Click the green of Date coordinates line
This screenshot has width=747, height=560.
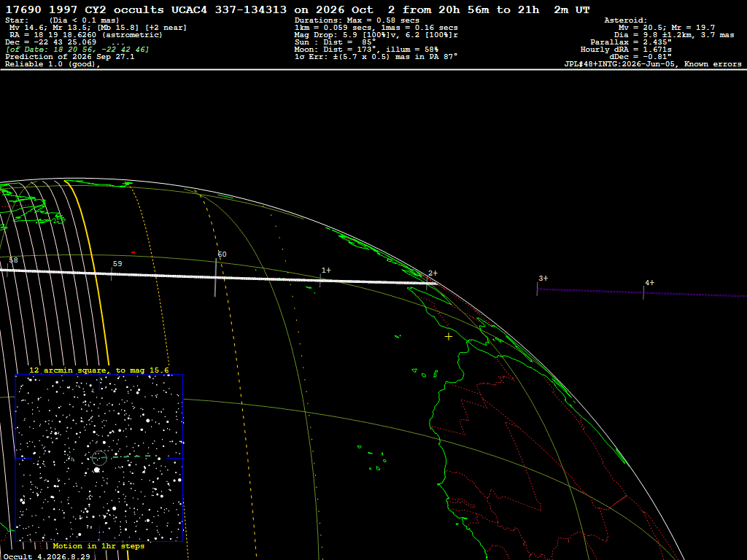[77, 50]
